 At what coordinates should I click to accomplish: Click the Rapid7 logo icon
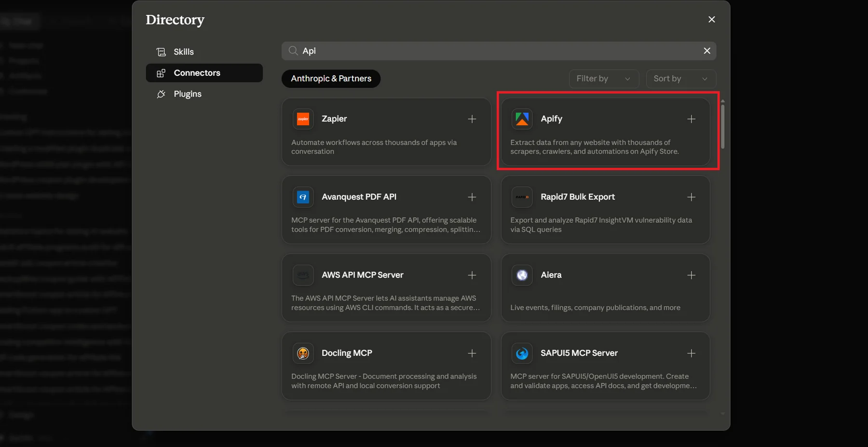pos(522,197)
